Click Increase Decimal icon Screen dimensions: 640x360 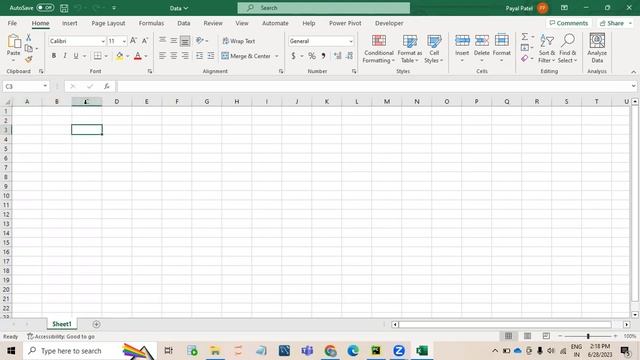[x=337, y=56]
